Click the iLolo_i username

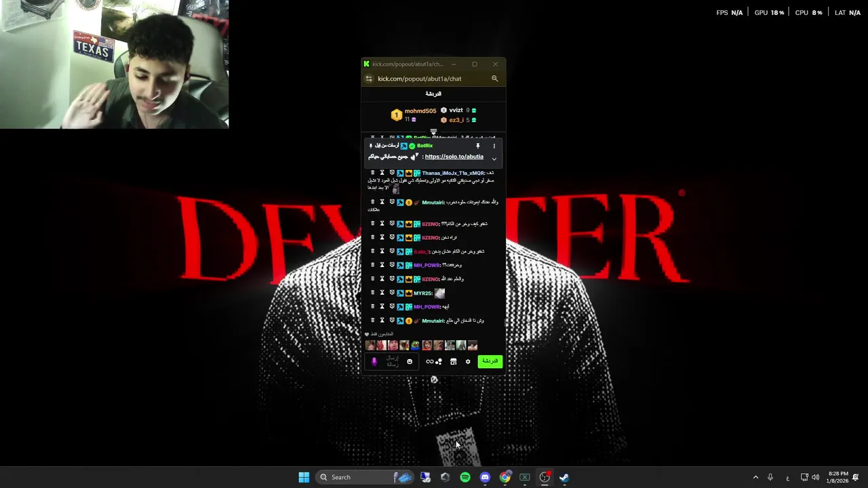[421, 251]
